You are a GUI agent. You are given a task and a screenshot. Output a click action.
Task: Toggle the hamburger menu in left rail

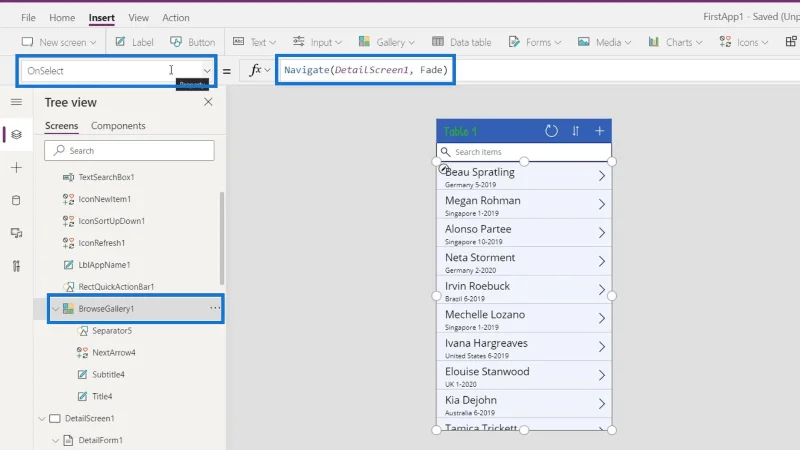16,102
